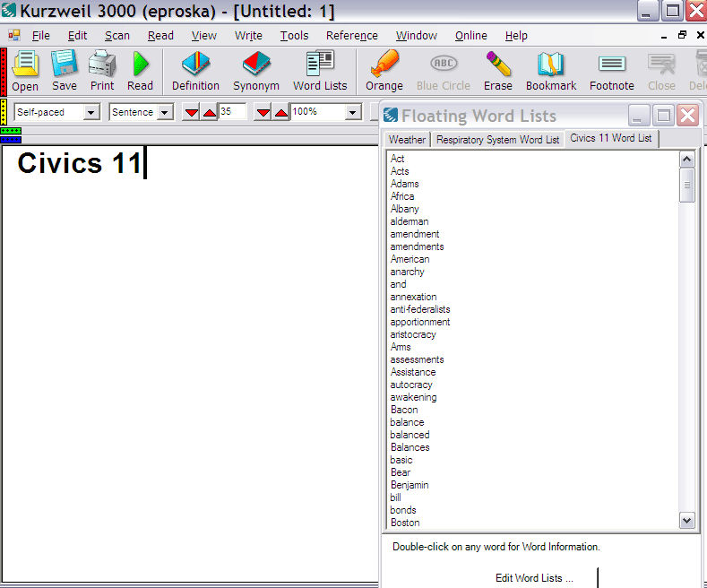Screen dimensions: 707x588
Task: Click the Close note toolbar icon
Action: (661, 71)
